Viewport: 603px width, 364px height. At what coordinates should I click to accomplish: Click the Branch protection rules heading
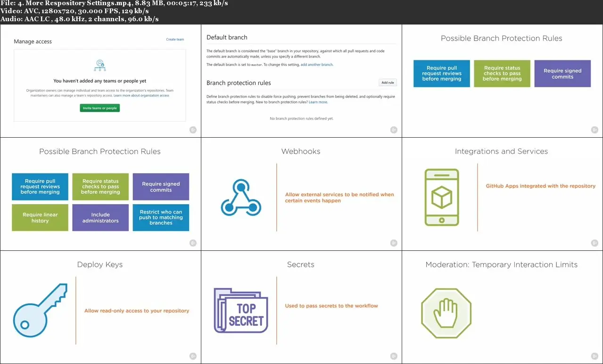pos(239,83)
